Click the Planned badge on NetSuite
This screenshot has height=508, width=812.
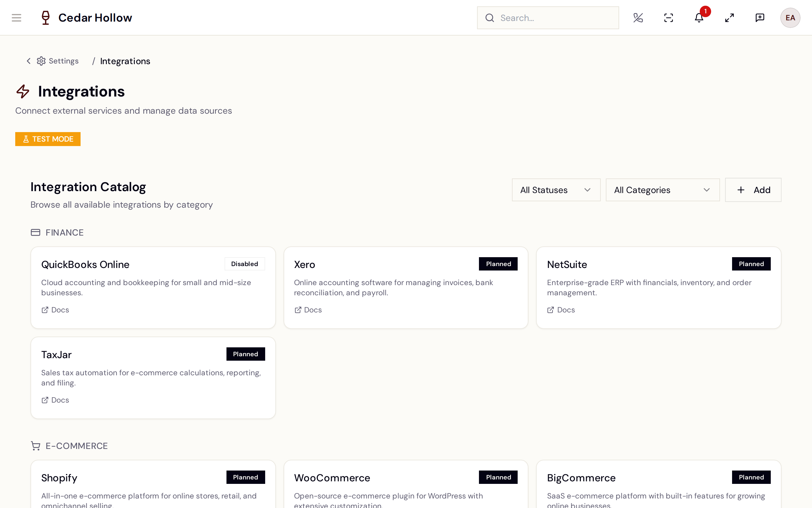pos(751,264)
